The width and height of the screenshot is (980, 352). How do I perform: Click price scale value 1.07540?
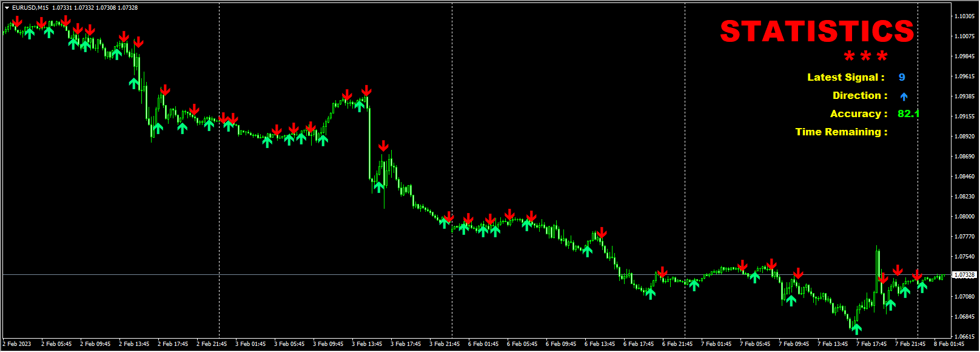coord(964,257)
